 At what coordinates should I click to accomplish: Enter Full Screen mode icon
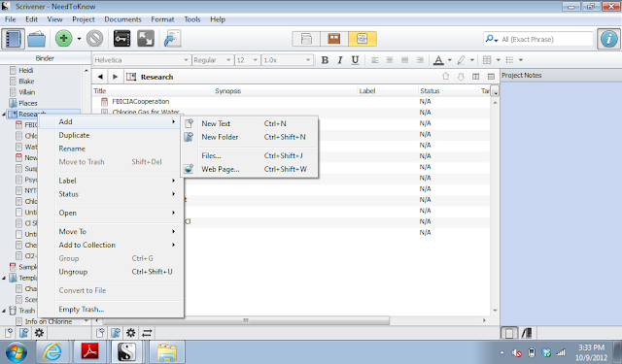tap(146, 39)
